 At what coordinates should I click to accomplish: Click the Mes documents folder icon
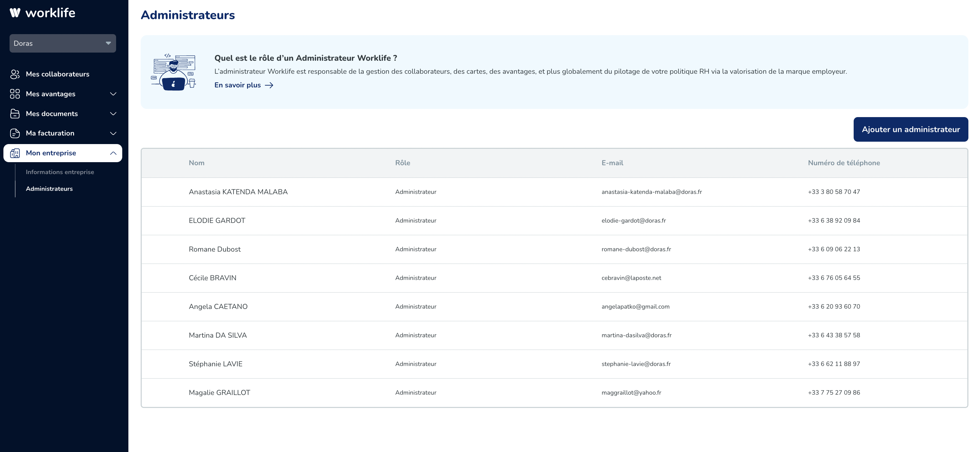tap(15, 114)
